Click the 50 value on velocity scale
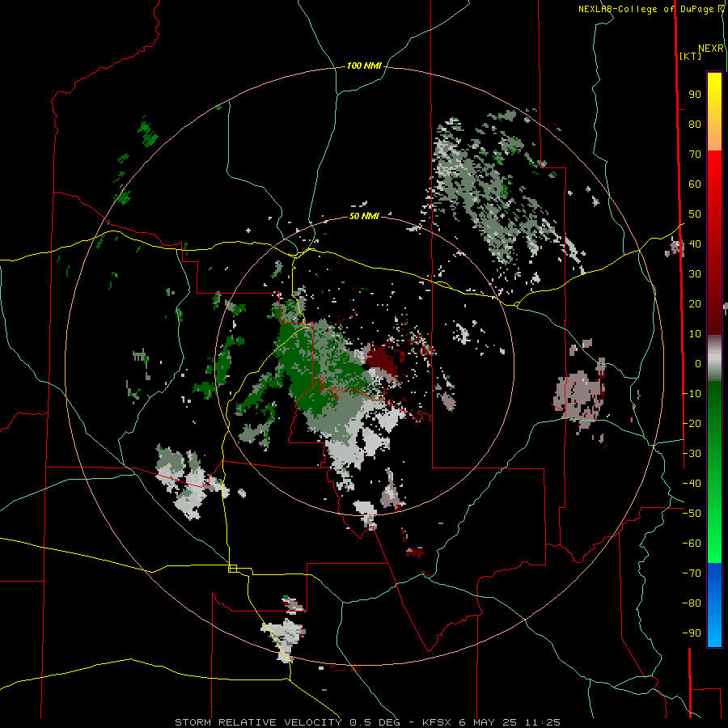 695,214
